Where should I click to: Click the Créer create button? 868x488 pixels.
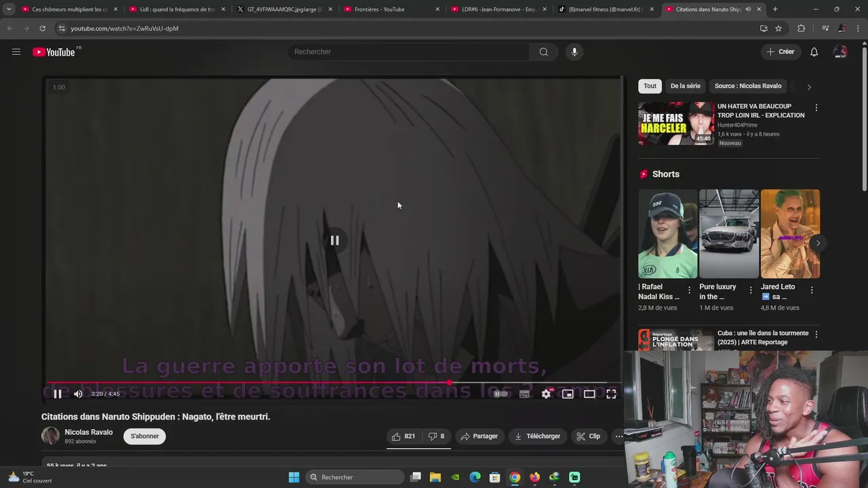point(780,52)
